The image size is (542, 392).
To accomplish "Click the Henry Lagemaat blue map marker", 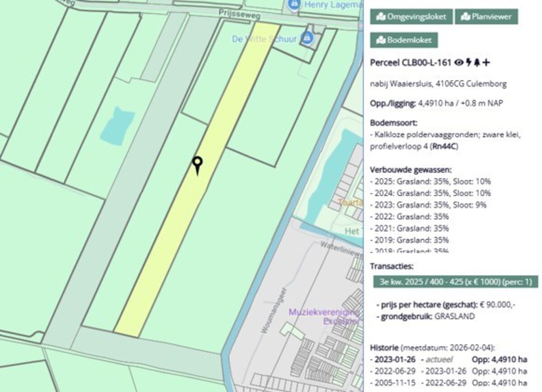I will (x=294, y=5).
